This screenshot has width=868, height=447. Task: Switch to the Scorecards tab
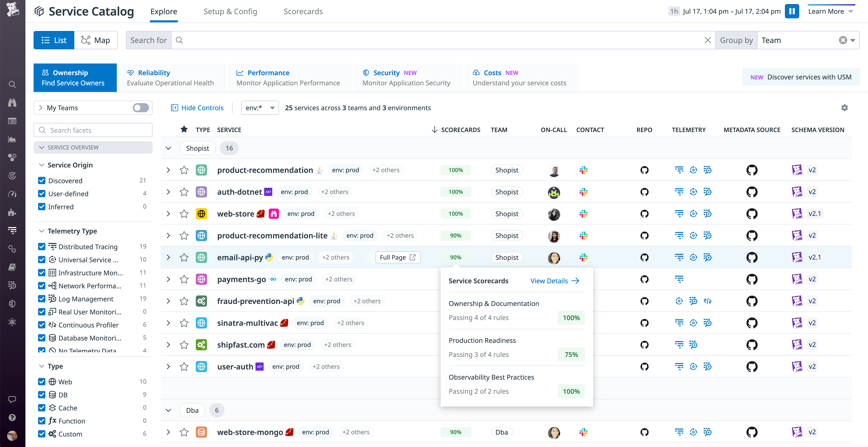pos(303,11)
